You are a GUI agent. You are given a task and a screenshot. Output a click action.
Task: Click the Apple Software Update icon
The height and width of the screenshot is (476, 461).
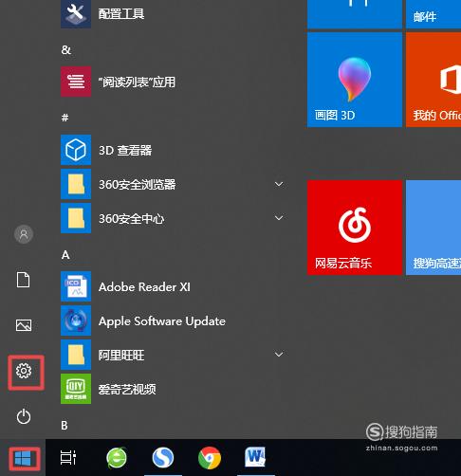point(76,320)
